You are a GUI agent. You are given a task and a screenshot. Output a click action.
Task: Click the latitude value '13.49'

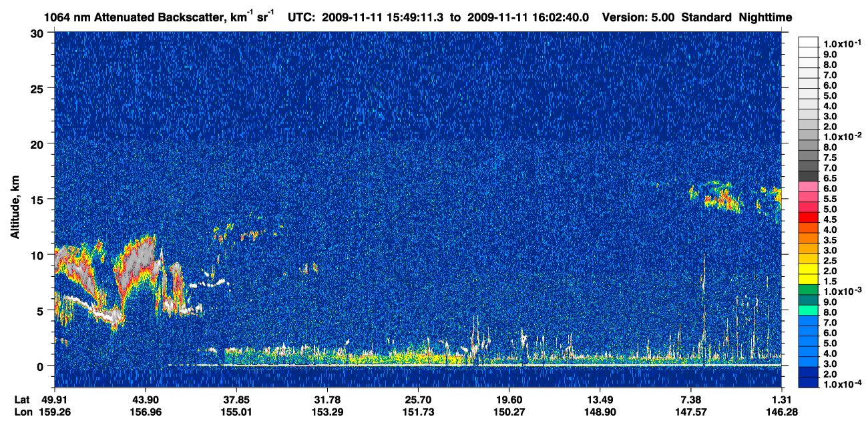point(600,400)
